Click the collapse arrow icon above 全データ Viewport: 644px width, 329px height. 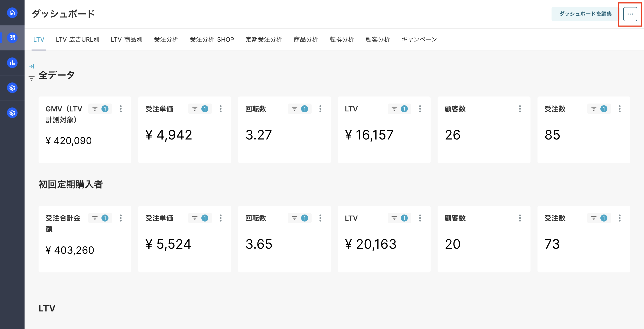pyautogui.click(x=32, y=66)
